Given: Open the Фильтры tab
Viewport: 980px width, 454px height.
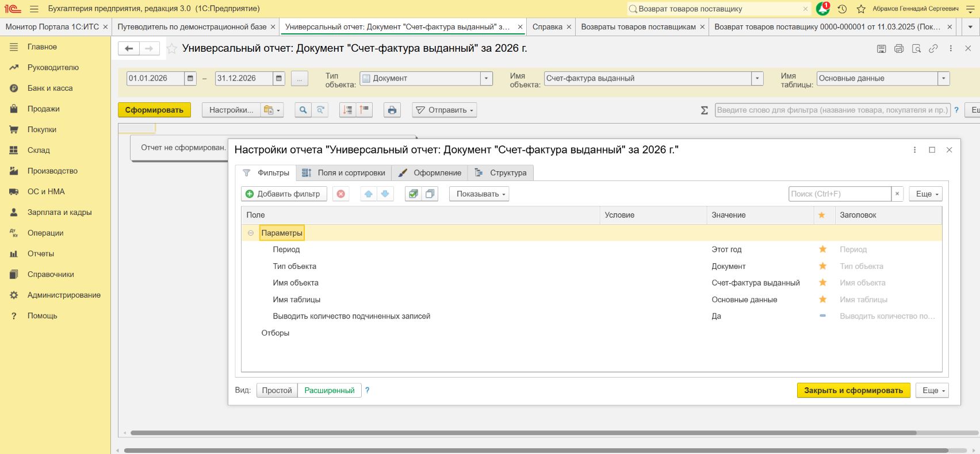Looking at the screenshot, I should [x=266, y=172].
